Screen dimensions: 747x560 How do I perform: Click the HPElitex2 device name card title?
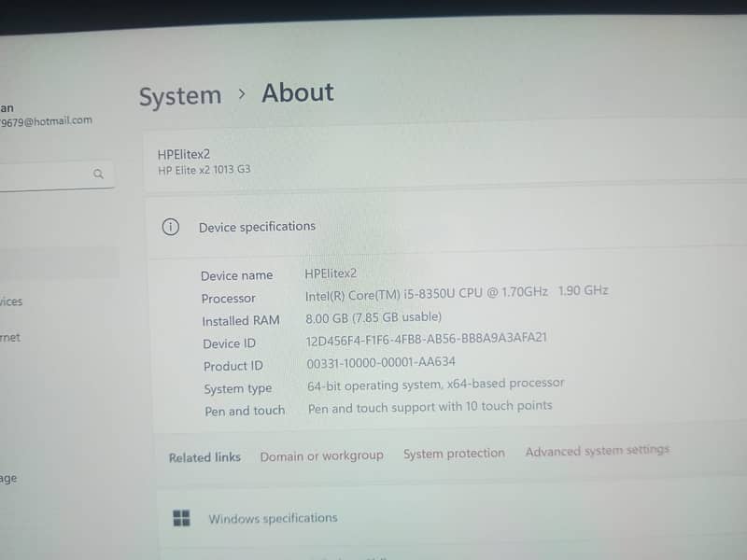[183, 154]
